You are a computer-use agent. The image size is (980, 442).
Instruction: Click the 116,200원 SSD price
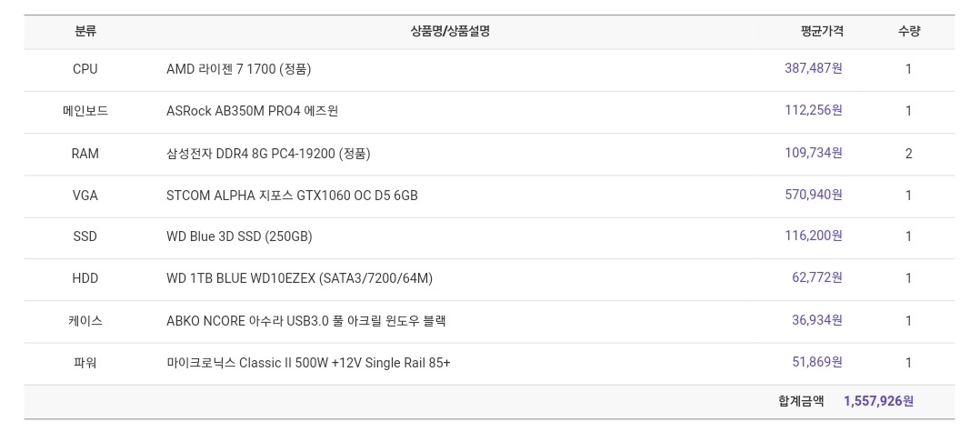tap(813, 236)
